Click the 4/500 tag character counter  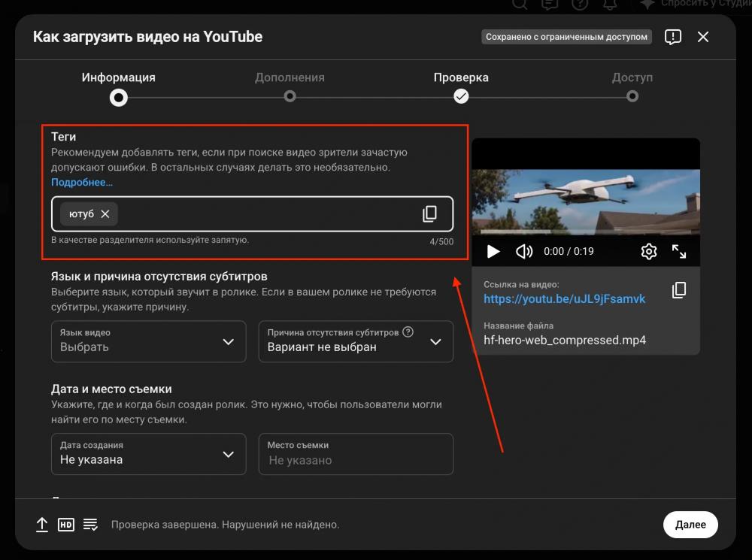441,241
